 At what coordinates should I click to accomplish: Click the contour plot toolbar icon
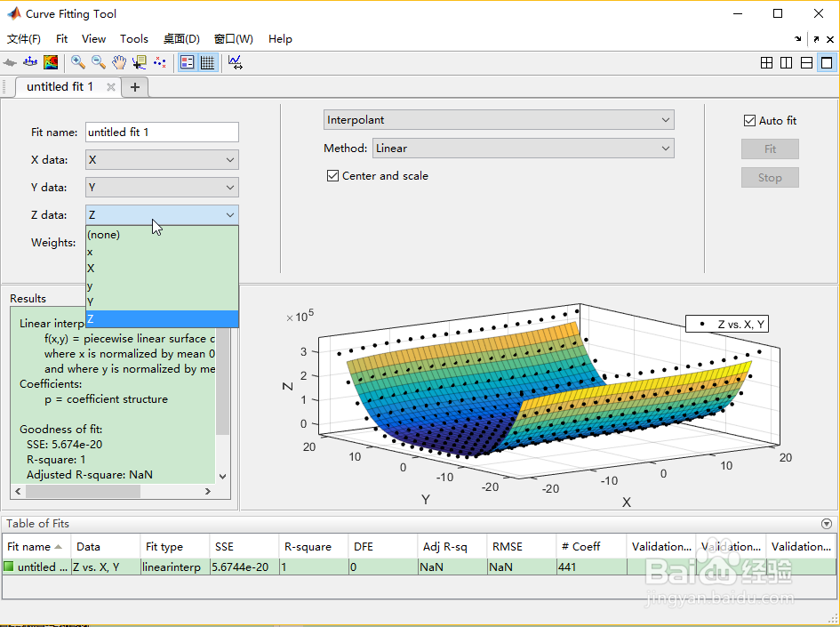[51, 62]
